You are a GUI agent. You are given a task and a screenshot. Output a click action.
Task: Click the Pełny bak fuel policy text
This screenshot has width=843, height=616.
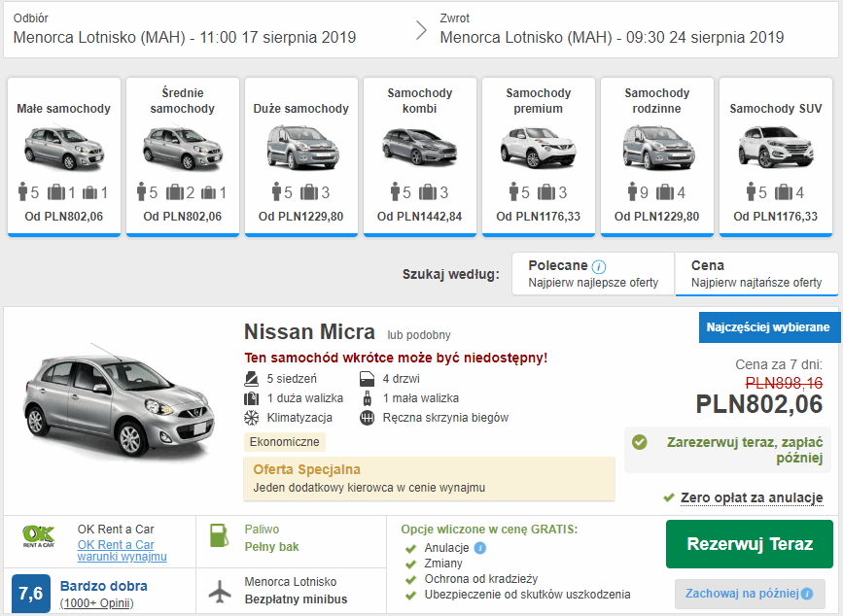tap(271, 547)
